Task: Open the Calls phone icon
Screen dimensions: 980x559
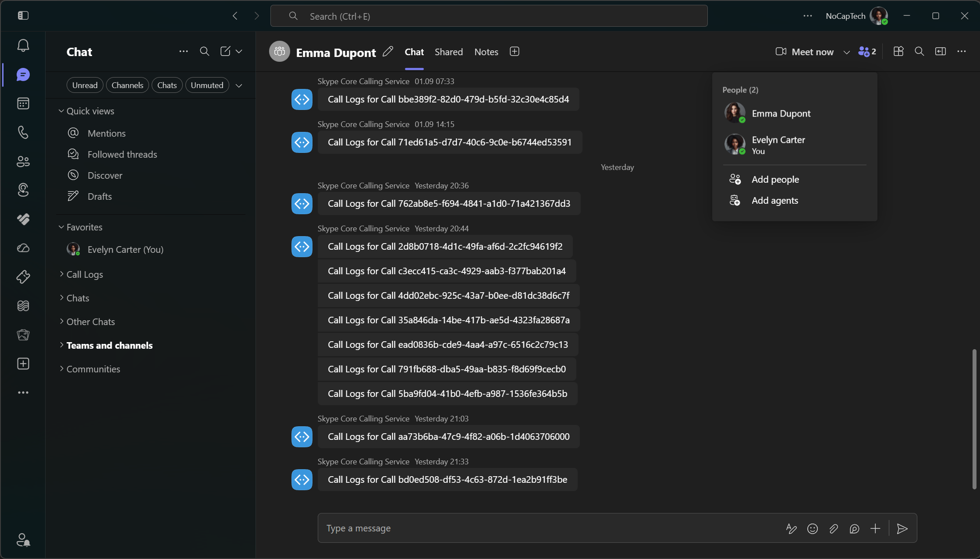Action: [23, 132]
